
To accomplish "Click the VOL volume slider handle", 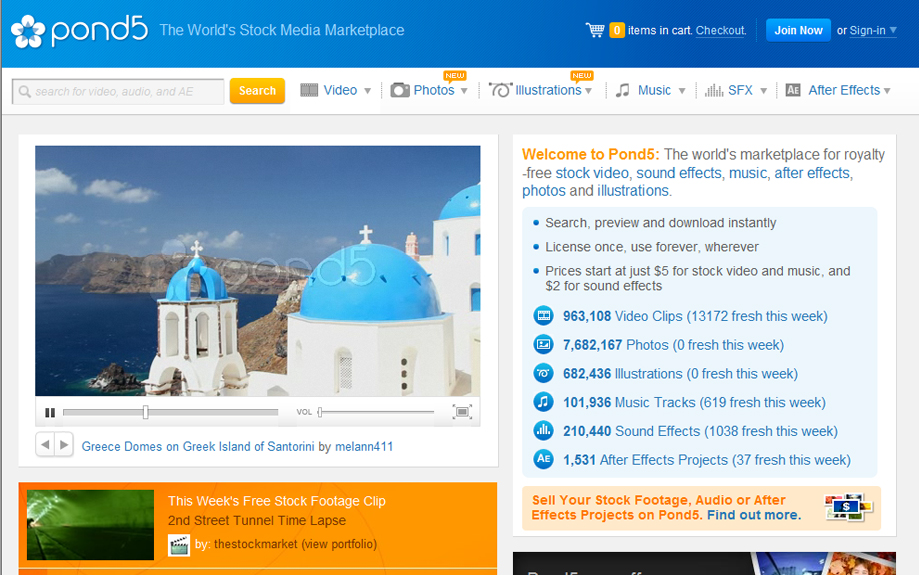I will pyautogui.click(x=320, y=412).
